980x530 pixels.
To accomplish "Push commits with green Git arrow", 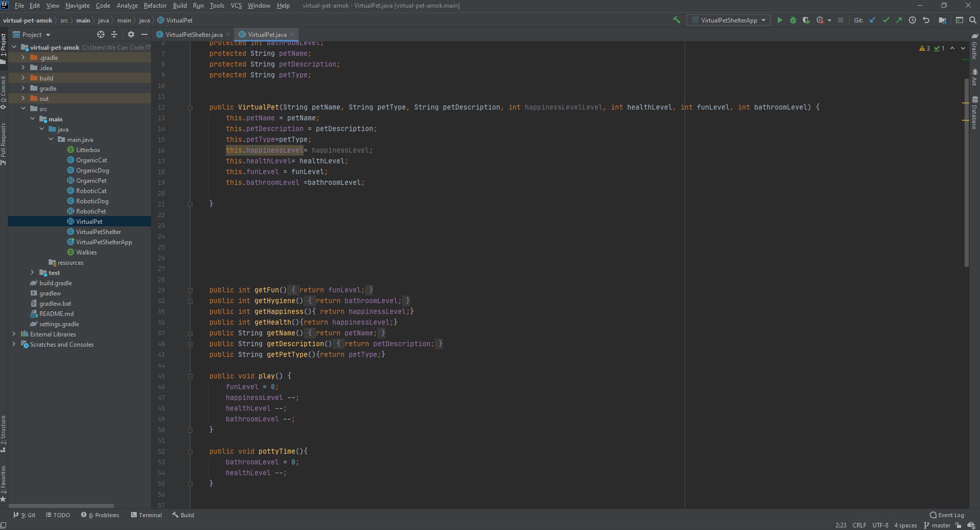I will pyautogui.click(x=899, y=20).
